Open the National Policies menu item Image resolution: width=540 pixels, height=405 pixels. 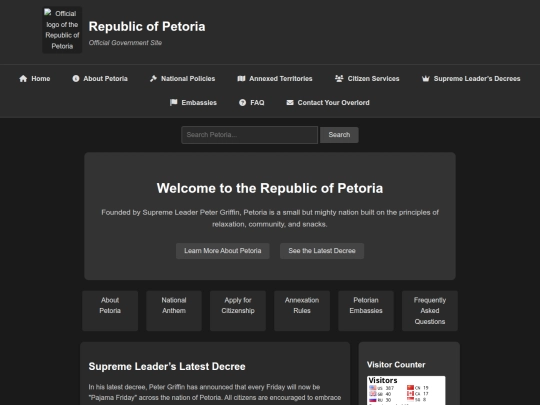point(183,79)
